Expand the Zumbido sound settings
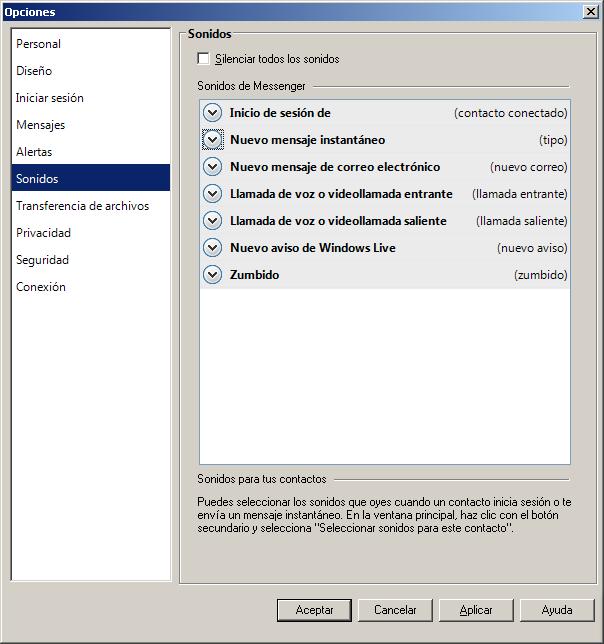 (x=212, y=275)
